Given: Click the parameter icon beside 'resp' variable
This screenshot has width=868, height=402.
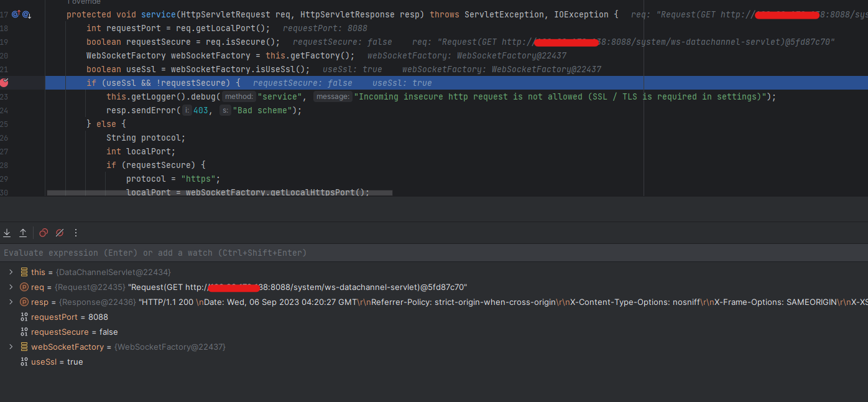Looking at the screenshot, I should pos(24,302).
